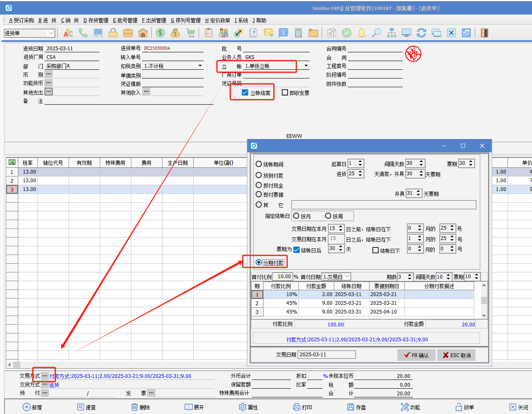Click the green dollar coin icon
The image size is (532, 414).
tap(160, 33)
